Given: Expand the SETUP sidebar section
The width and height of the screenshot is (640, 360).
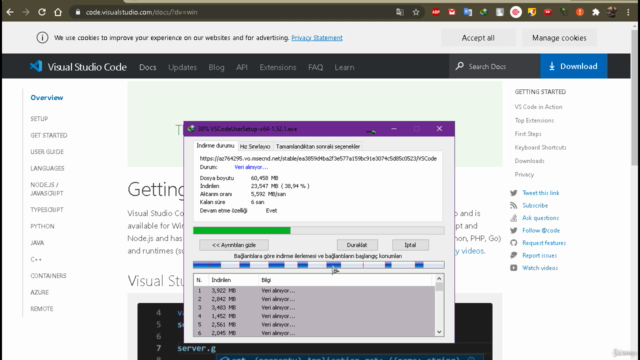Looking at the screenshot, I should 39,119.
